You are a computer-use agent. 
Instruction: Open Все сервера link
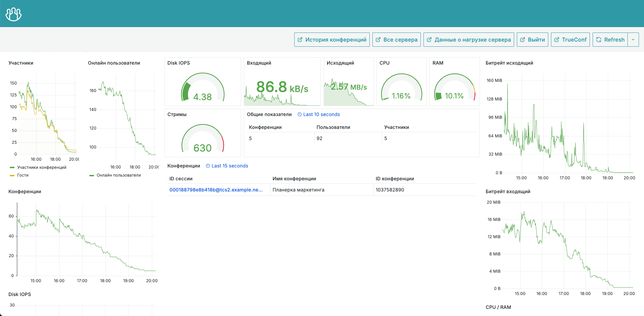(396, 40)
